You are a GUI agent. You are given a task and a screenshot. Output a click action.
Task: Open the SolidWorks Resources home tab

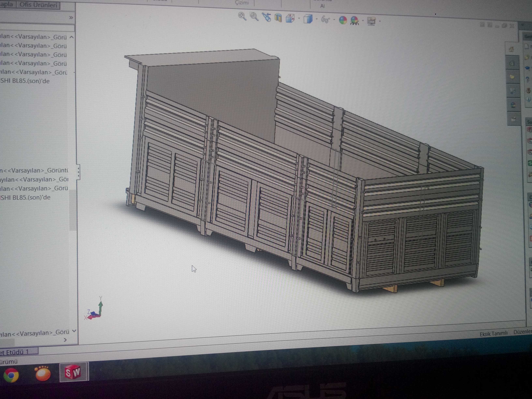click(x=511, y=49)
